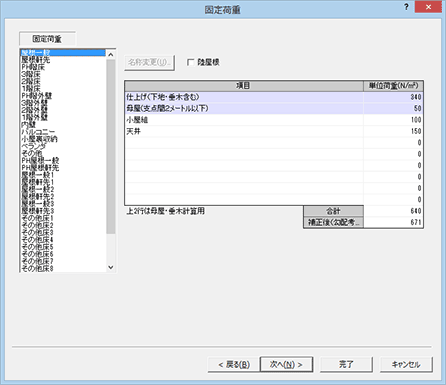Select 1階床 in the list

(x=63, y=89)
